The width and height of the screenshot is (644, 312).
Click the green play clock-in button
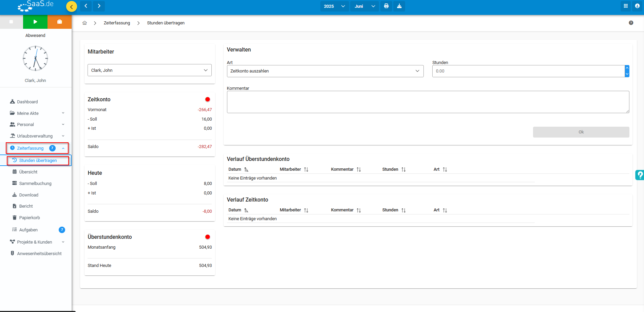point(35,22)
